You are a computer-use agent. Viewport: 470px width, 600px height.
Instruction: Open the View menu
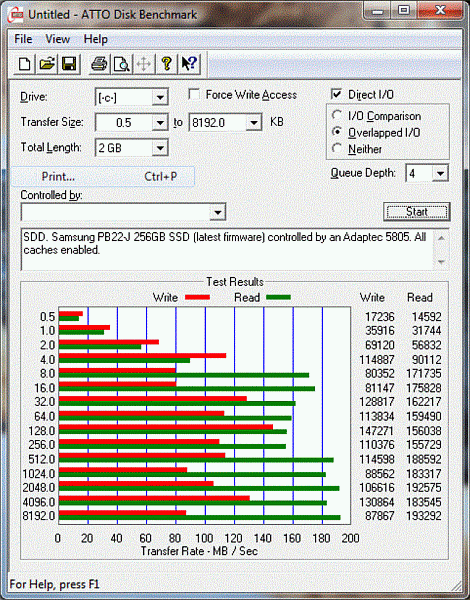(x=57, y=39)
